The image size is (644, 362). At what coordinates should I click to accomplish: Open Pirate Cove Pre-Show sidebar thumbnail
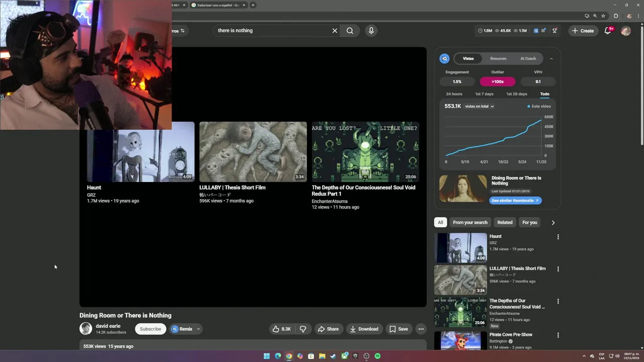[461, 340]
